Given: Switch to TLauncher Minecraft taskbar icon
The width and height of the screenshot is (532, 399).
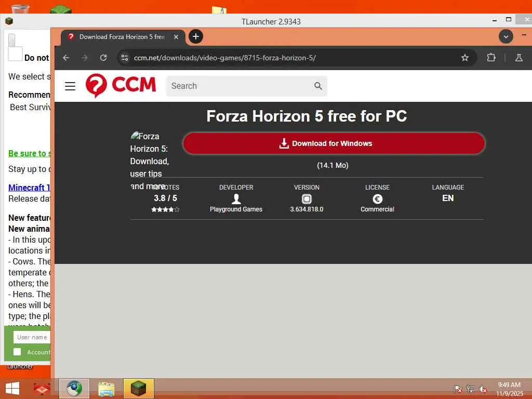Looking at the screenshot, I should tap(138, 389).
